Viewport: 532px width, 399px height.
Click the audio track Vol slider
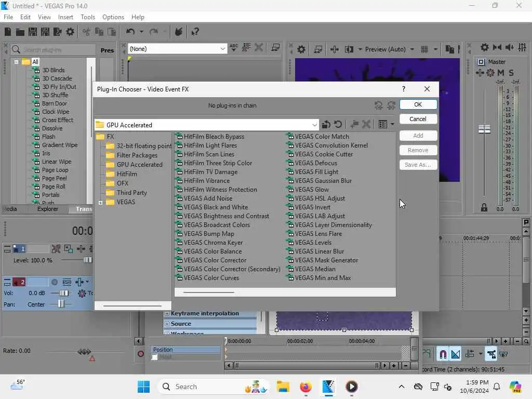click(x=63, y=293)
